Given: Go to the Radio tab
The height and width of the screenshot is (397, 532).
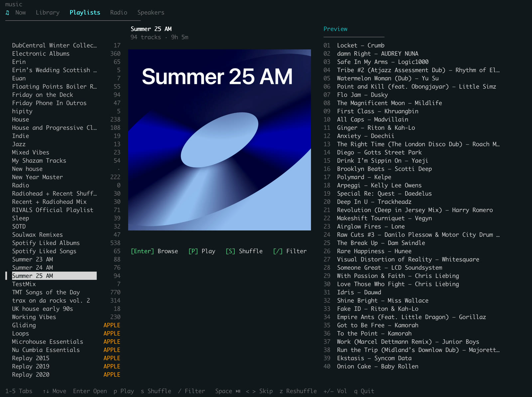Looking at the screenshot, I should [119, 13].
